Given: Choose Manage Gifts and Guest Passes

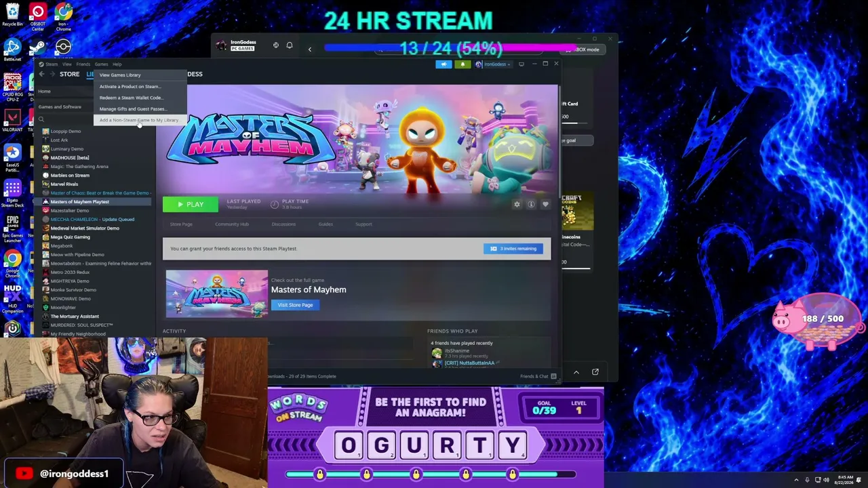Looking at the screenshot, I should pos(133,108).
